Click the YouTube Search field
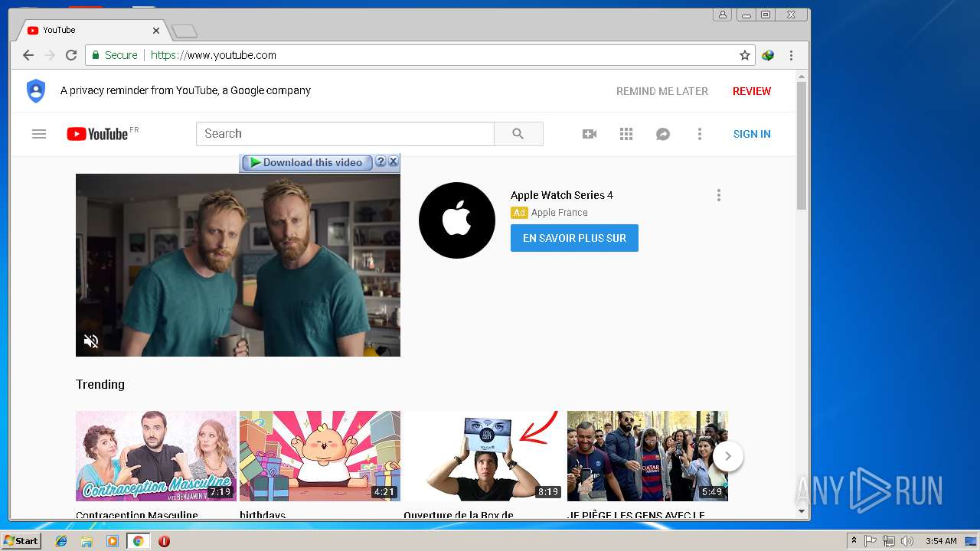 [345, 134]
